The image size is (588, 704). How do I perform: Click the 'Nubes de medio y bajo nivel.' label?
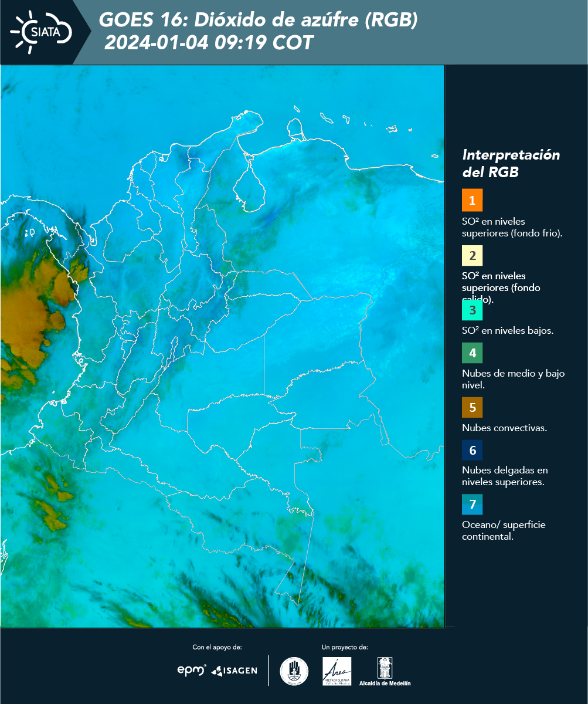pyautogui.click(x=514, y=379)
